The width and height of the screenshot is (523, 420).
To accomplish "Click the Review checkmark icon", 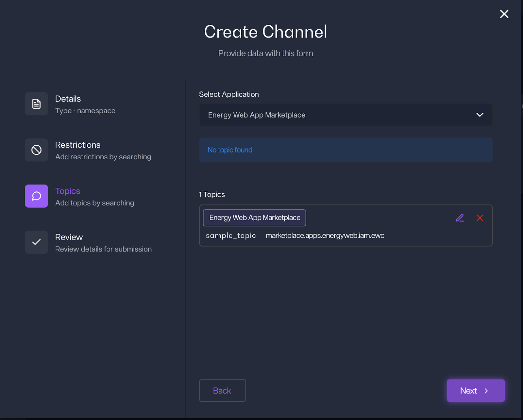I will tap(36, 242).
